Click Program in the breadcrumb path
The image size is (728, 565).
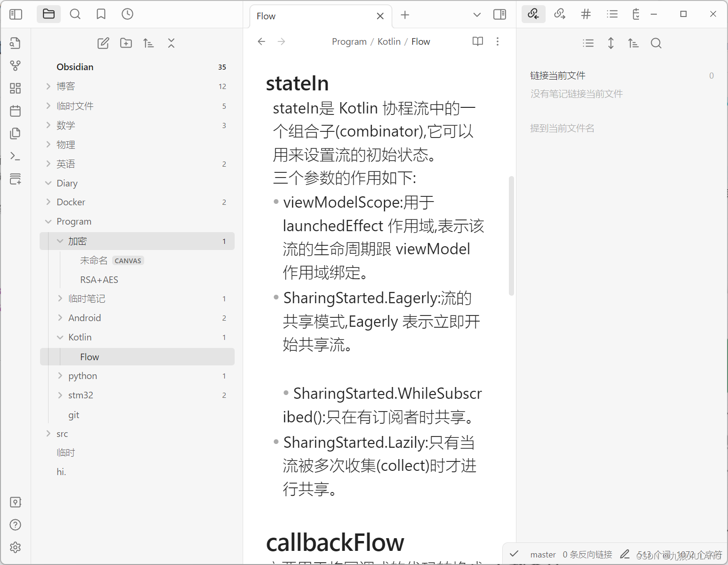[x=349, y=41]
